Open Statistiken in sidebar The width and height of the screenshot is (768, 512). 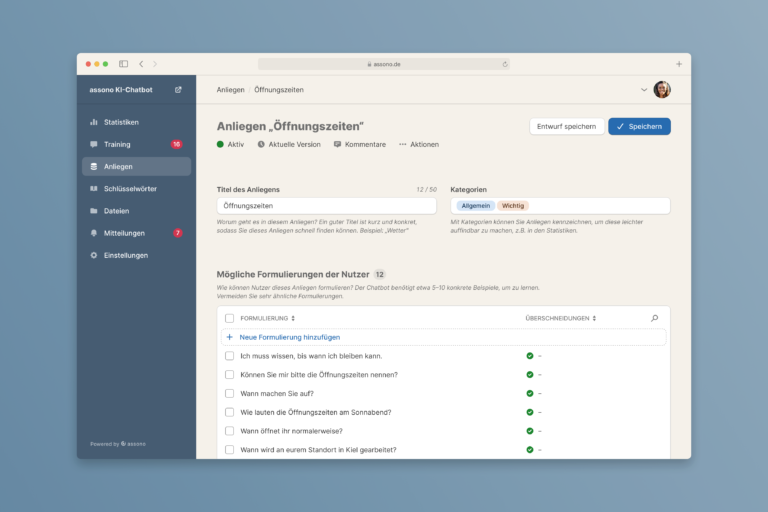[136, 122]
